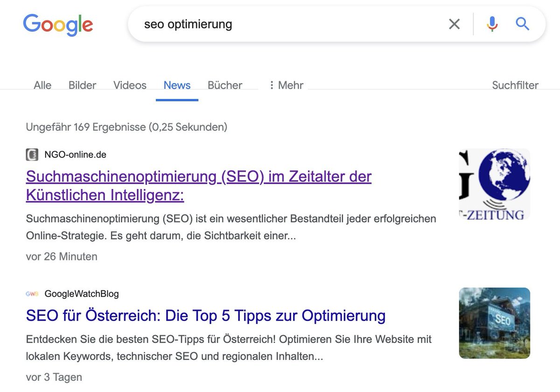This screenshot has height=392, width=560.
Task: Click the globe logo thumbnail of NGO-online article
Action: [494, 183]
